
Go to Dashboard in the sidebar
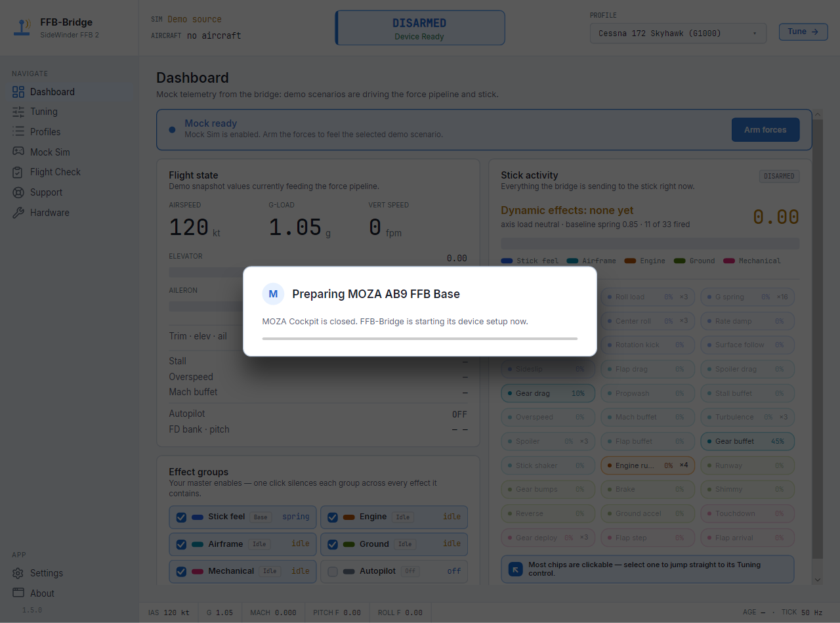[70, 92]
